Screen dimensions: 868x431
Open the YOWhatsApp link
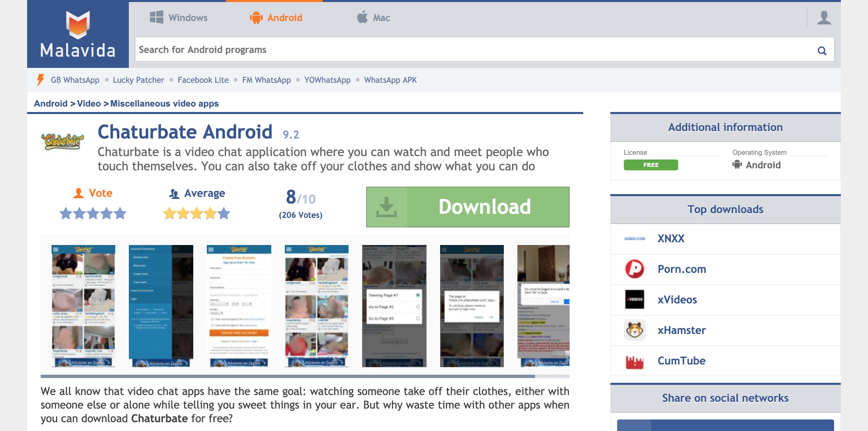coord(327,80)
